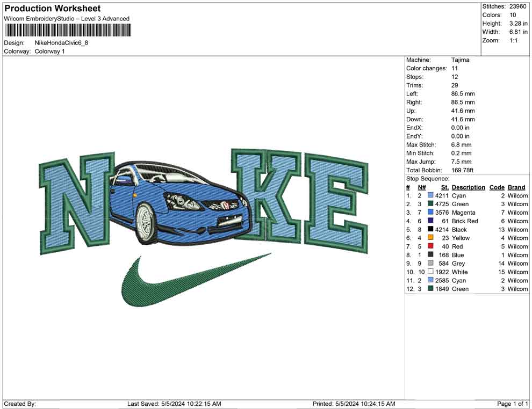
Task: Click the Tajima machine value
Action: coord(460,60)
